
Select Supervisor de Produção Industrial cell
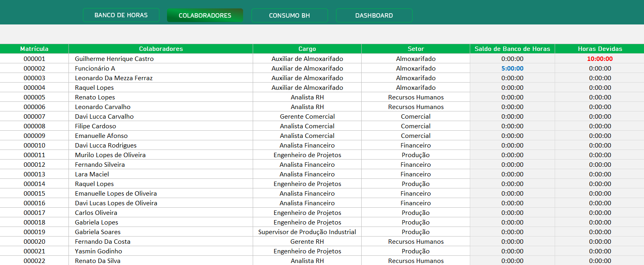[x=307, y=232]
